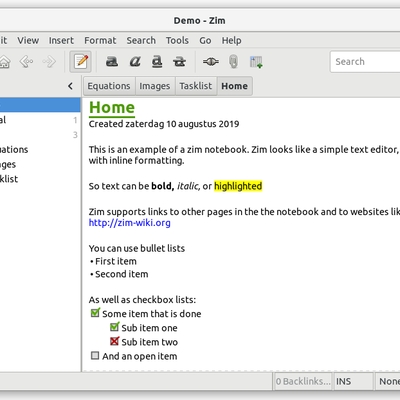Toggle checkbox for Some item that is done
Image resolution: width=400 pixels, height=400 pixels.
point(95,313)
